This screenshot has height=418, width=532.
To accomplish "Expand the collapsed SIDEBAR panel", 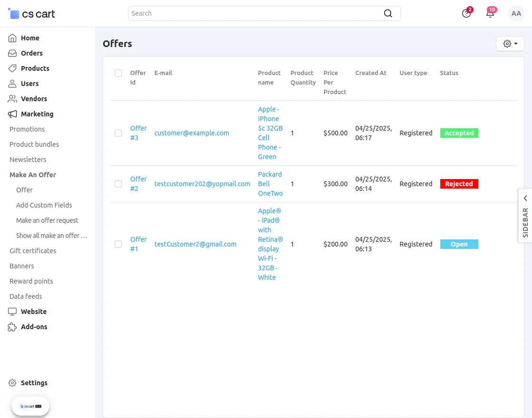I will pyautogui.click(x=525, y=216).
